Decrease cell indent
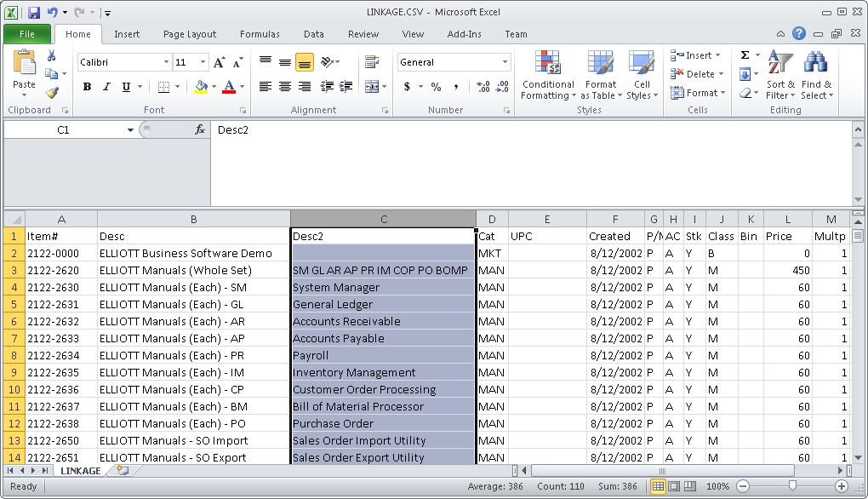This screenshot has height=499, width=868. pyautogui.click(x=327, y=86)
